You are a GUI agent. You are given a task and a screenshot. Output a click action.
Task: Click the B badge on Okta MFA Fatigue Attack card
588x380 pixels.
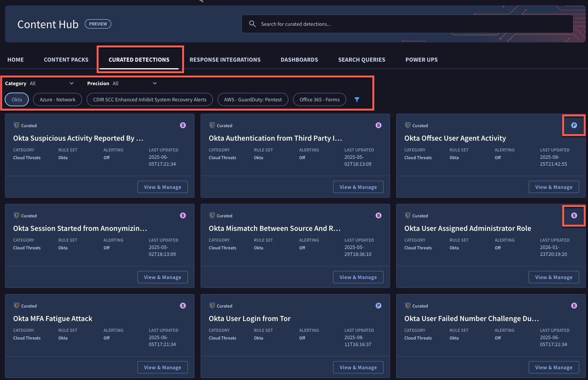click(x=183, y=306)
